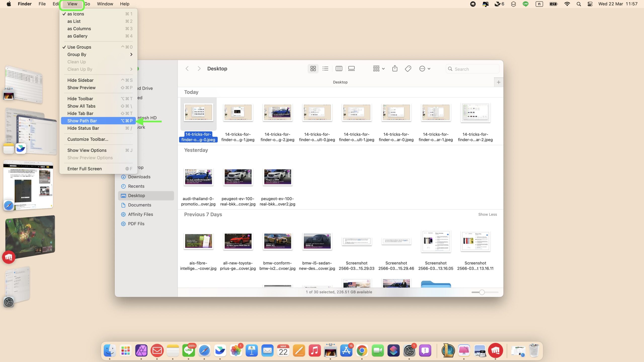This screenshot has width=644, height=362.
Task: Open the ellipsis action menu dropdown
Action: pos(424,69)
